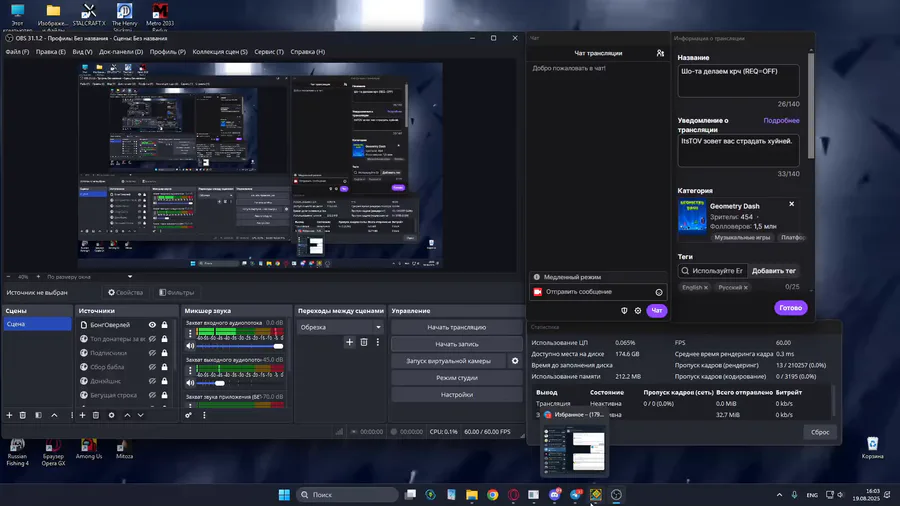The width and height of the screenshot is (900, 506).
Task: Add a scene transition with plus icon
Action: coord(349,342)
